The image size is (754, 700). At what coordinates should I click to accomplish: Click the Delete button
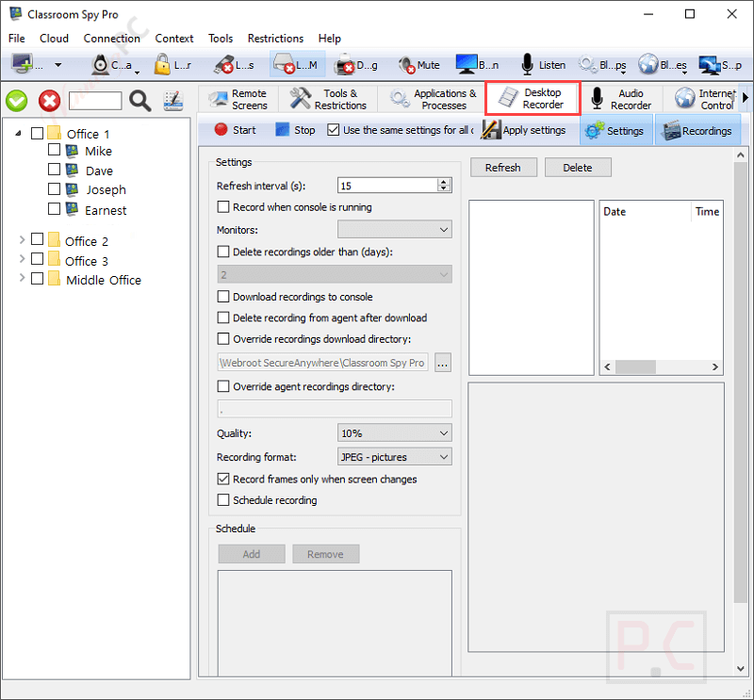[577, 168]
